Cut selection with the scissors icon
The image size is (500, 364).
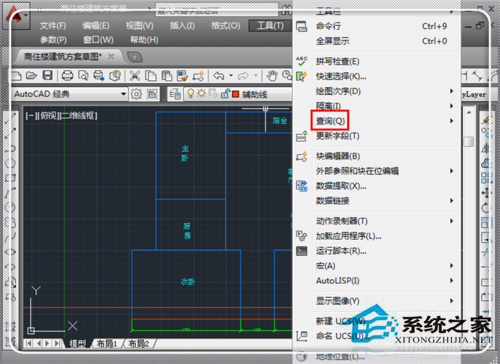point(135,76)
